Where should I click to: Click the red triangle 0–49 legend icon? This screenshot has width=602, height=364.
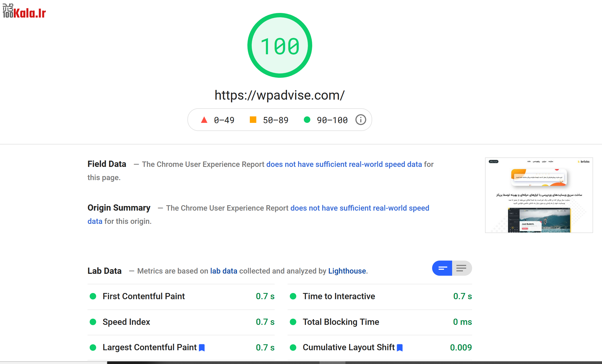click(x=204, y=120)
